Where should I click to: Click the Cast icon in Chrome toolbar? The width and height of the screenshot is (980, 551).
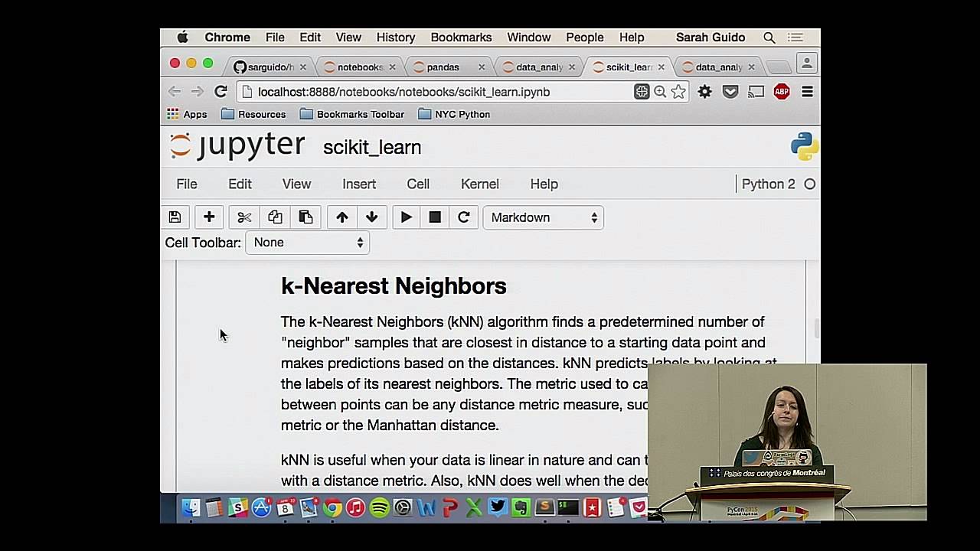[756, 92]
